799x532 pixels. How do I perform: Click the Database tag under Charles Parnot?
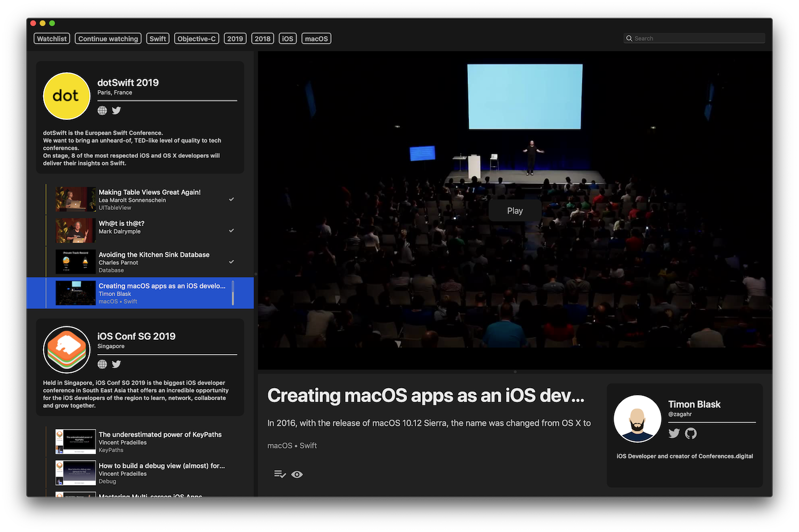point(111,271)
